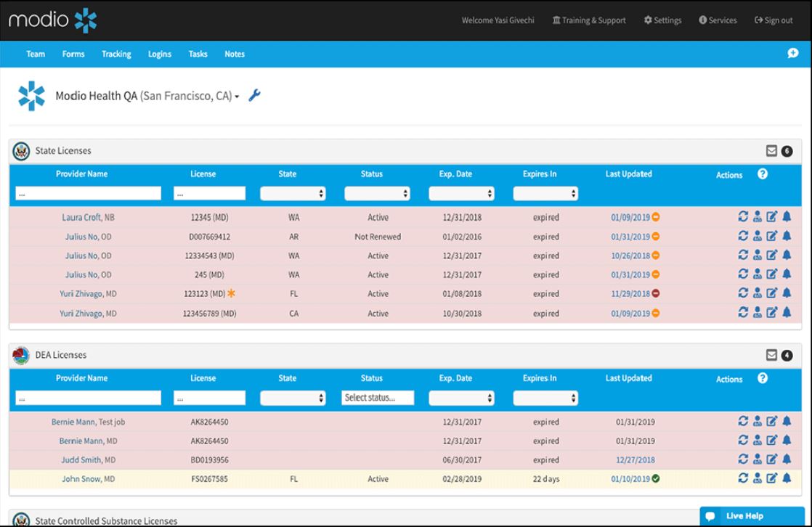812x527 pixels.
Task: Open the help question mark in DEA Licenses Actions
Action: click(x=763, y=378)
